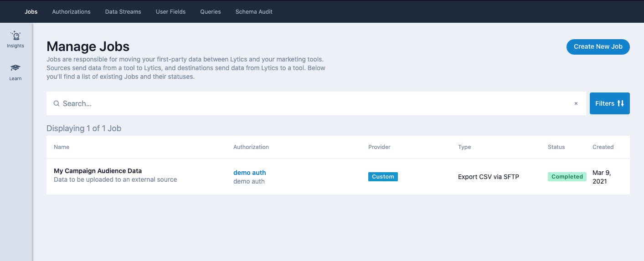Open the Queries tab

coord(211,11)
